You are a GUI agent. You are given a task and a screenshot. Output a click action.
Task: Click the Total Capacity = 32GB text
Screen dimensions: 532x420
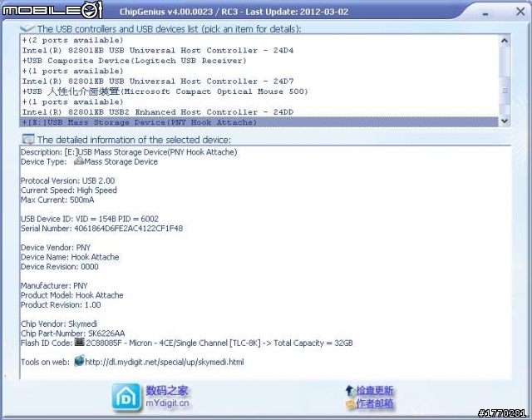click(x=313, y=343)
